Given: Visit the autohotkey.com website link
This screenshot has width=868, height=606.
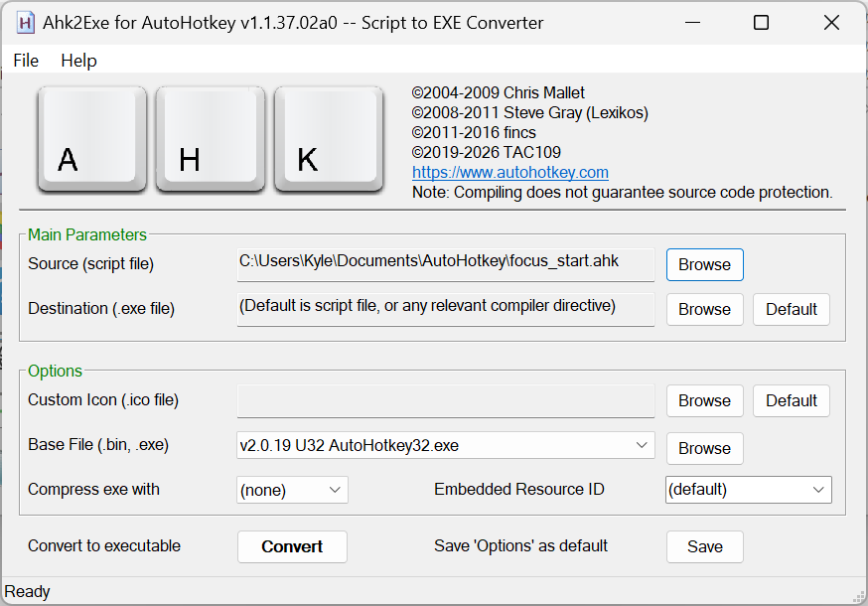Looking at the screenshot, I should 509,172.
